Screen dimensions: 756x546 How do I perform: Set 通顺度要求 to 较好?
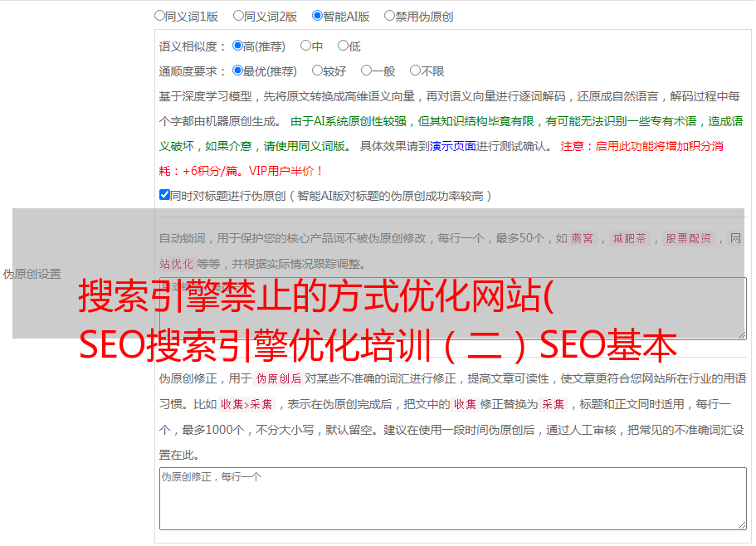(x=317, y=71)
